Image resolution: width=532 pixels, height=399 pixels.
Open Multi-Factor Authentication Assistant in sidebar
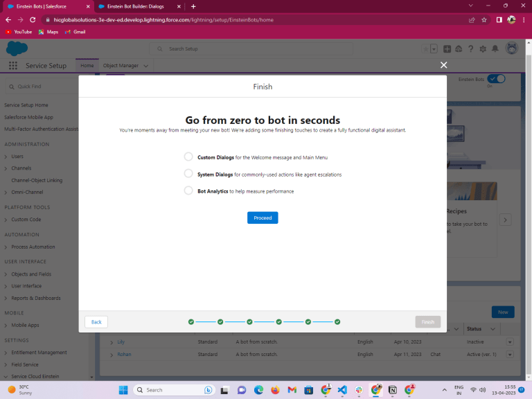(x=41, y=130)
